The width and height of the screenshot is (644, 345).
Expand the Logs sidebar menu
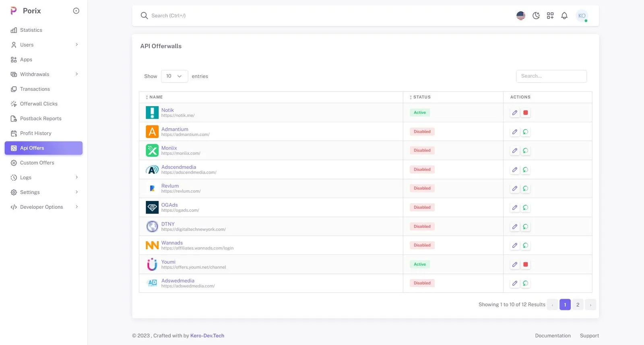(43, 177)
